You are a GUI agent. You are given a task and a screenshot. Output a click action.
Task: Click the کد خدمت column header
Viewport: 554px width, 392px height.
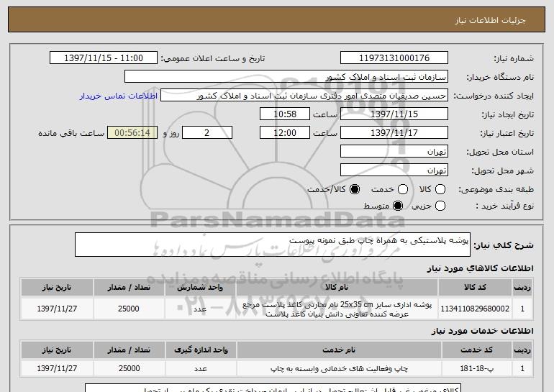476,350
